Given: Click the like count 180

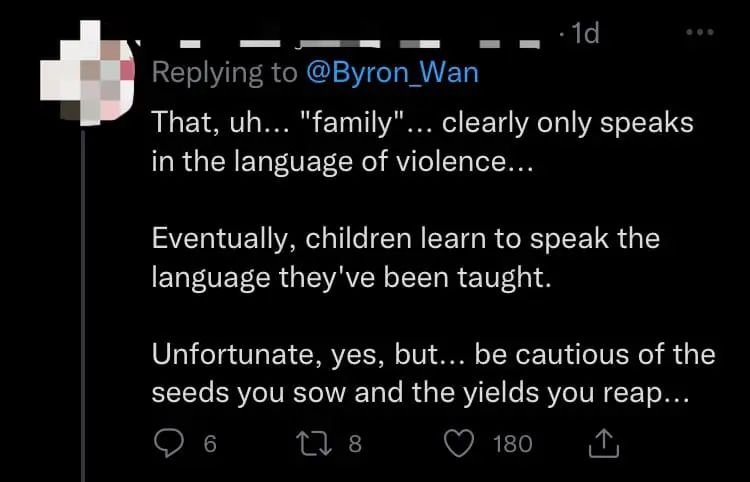Looking at the screenshot, I should (513, 443).
